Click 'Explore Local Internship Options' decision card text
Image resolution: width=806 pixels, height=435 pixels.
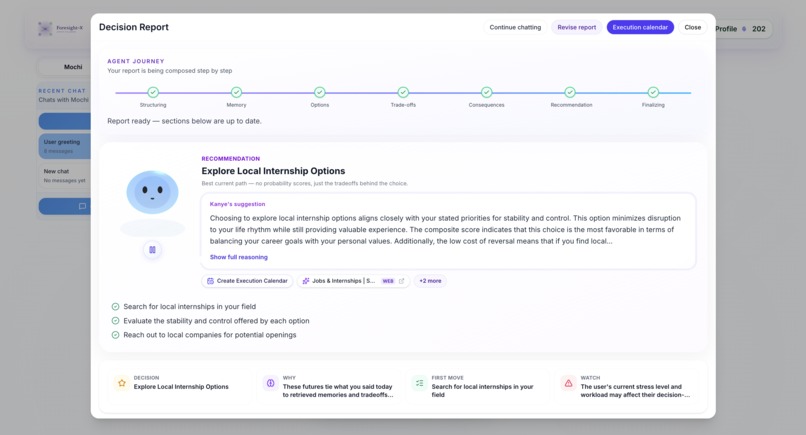pyautogui.click(x=181, y=387)
